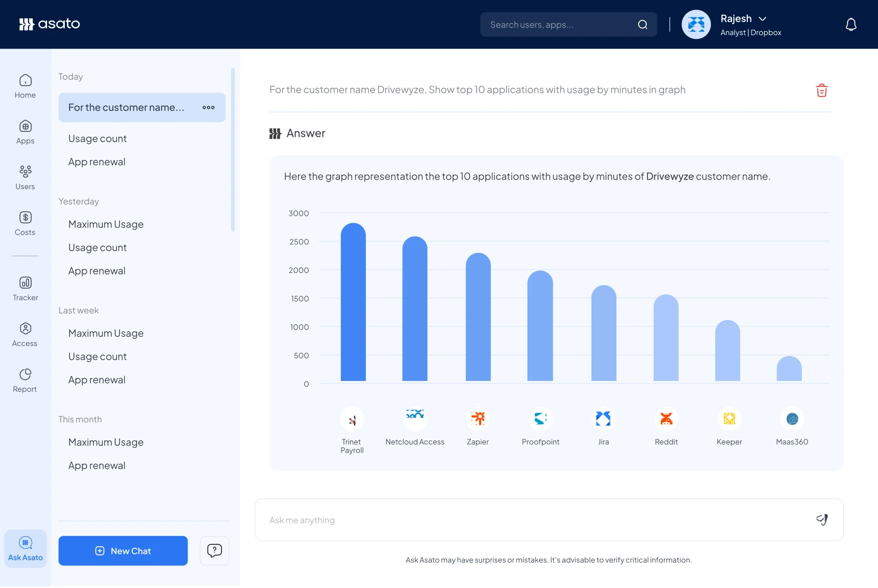The image size is (878, 588).
Task: Click the Proofpoint bar in chart
Action: (540, 326)
